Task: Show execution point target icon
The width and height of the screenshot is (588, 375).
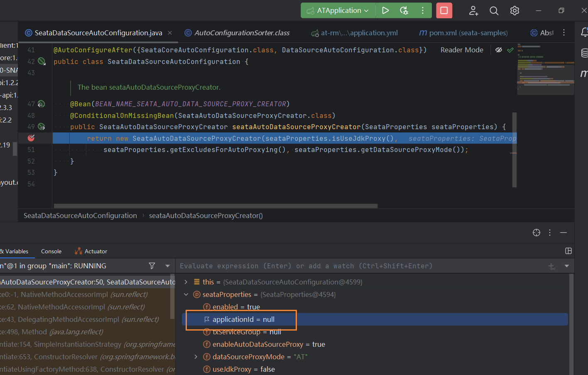Action: coord(537,233)
